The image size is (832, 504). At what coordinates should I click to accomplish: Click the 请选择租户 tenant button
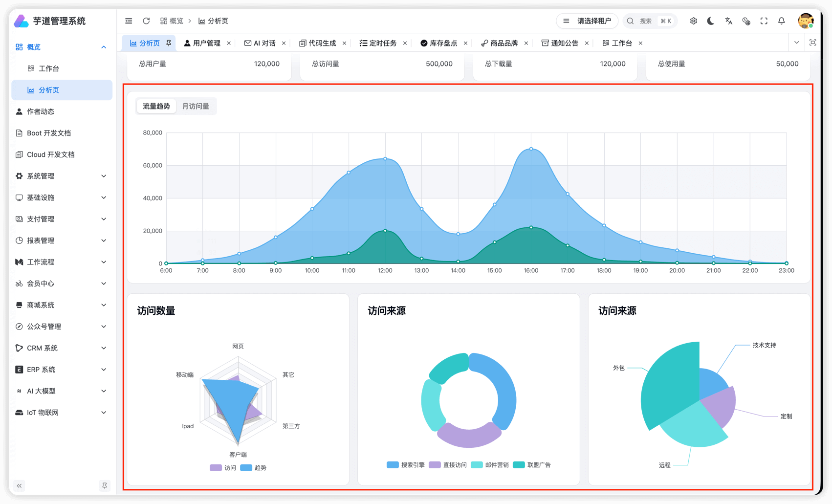pos(587,21)
